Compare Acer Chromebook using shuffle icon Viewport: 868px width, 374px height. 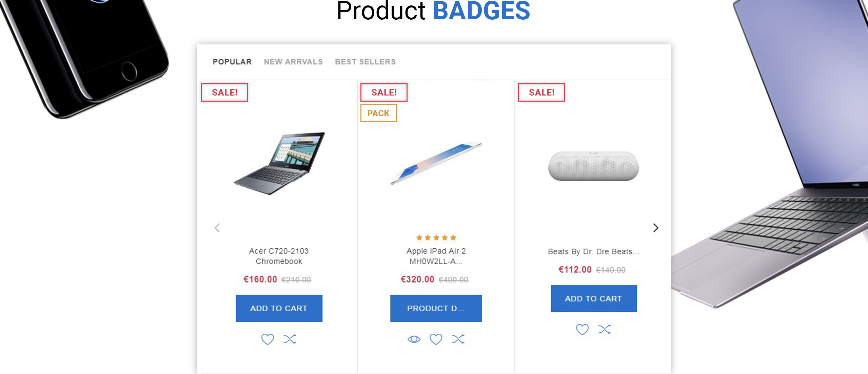click(x=290, y=339)
